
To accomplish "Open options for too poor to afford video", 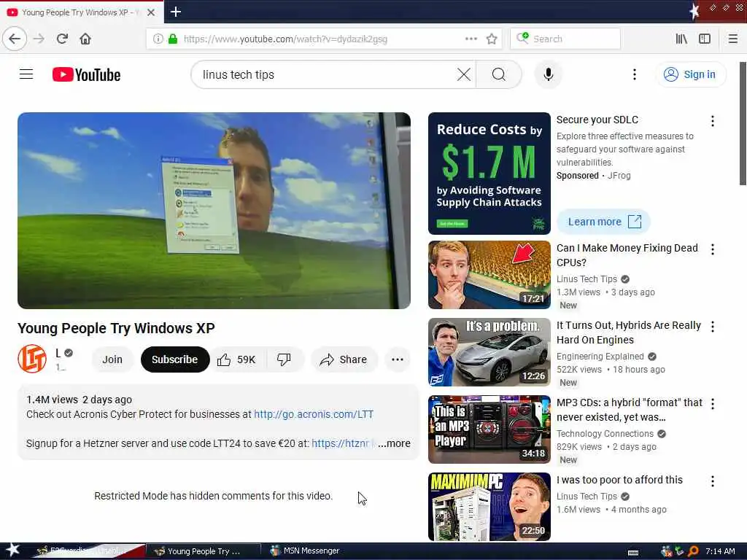I will 713,481.
